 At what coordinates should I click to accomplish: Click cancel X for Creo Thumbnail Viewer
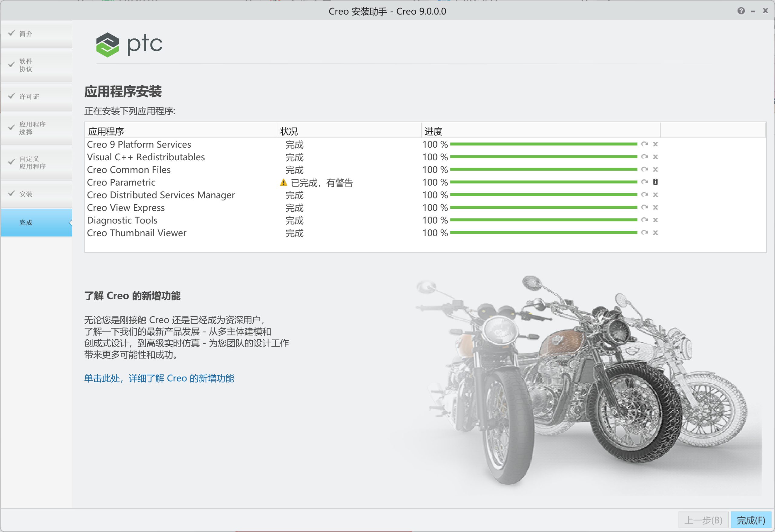pos(655,233)
